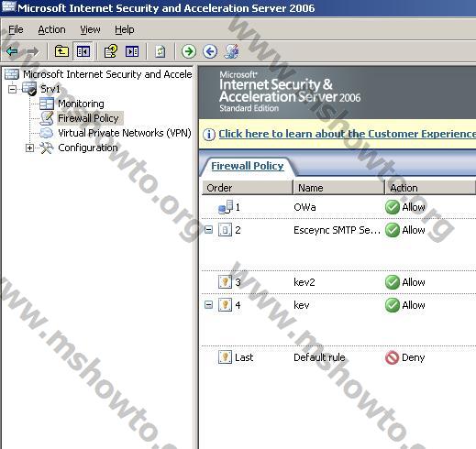Click the green circle right-arrow icon
This screenshot has width=476, height=449.
(189, 51)
